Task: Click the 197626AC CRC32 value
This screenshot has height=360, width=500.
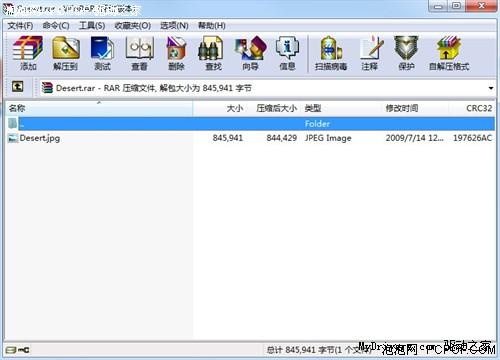Action: [472, 138]
